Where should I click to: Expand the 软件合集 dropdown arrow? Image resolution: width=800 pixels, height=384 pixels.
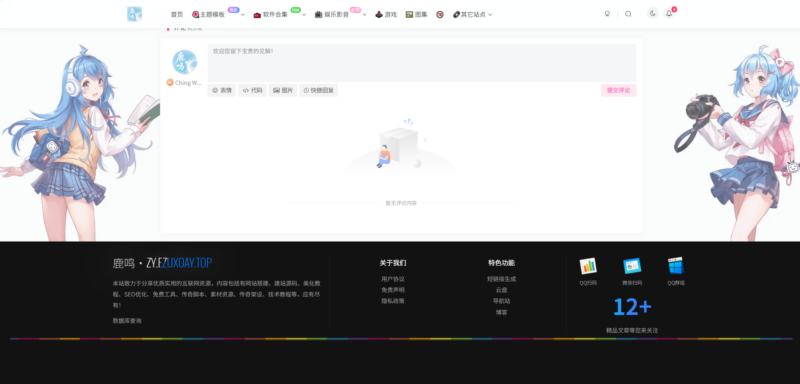click(x=304, y=15)
